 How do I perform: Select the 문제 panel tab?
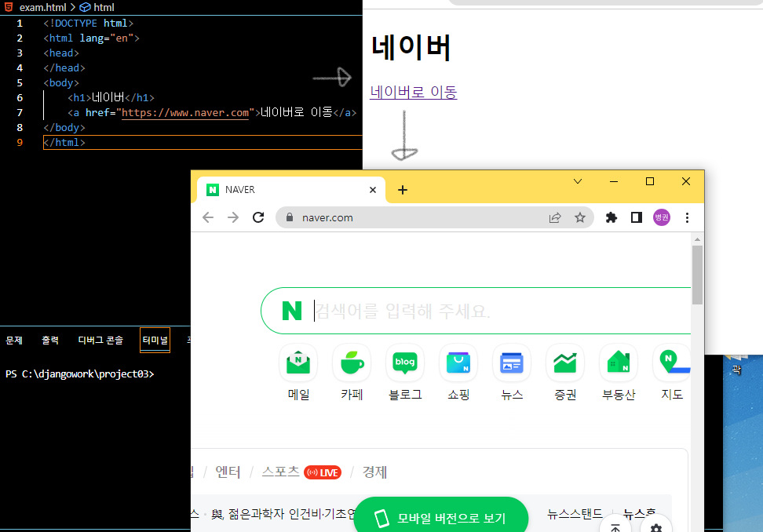click(x=14, y=340)
